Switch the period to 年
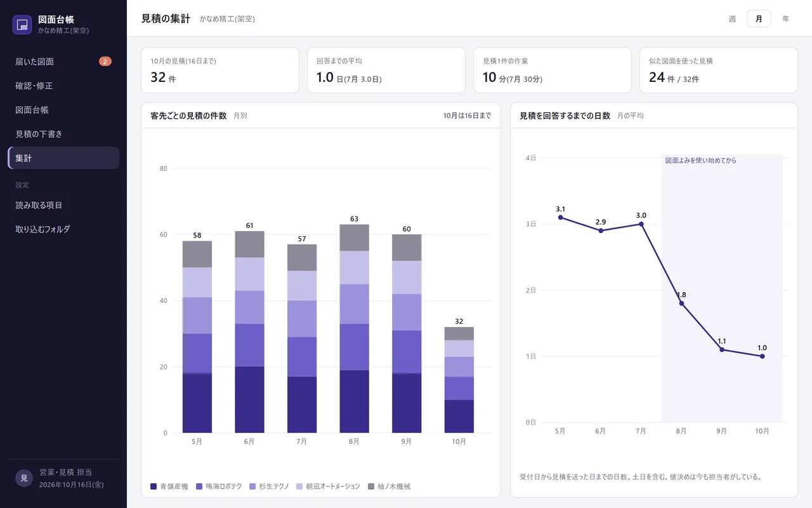The height and width of the screenshot is (508, 812). pos(785,19)
